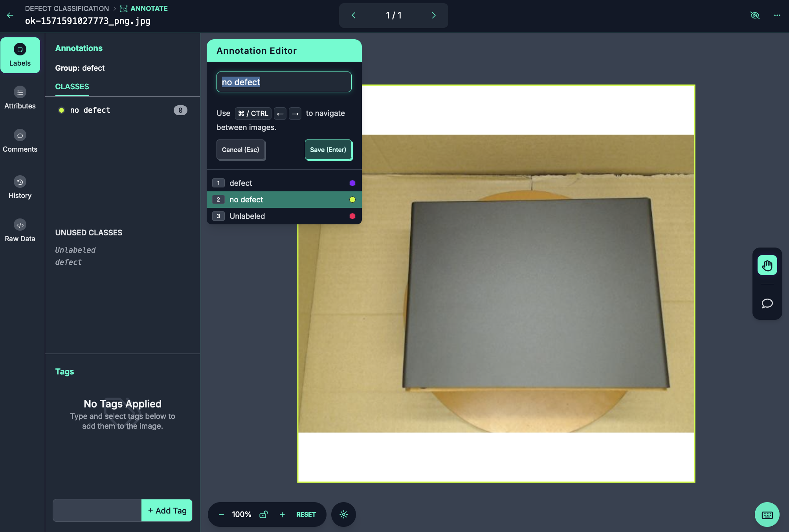This screenshot has height=532, width=789.
Task: Click Save (Enter) button
Action: 328,150
